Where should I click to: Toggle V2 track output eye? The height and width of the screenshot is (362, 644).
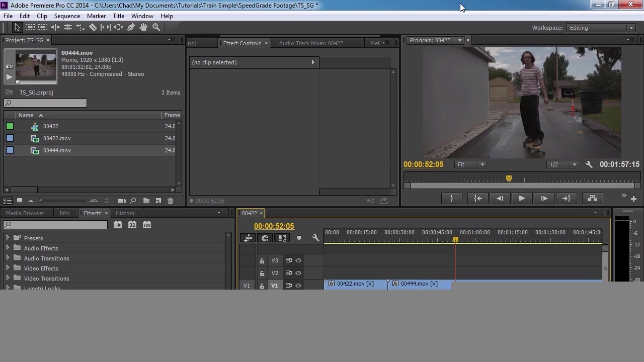[298, 273]
